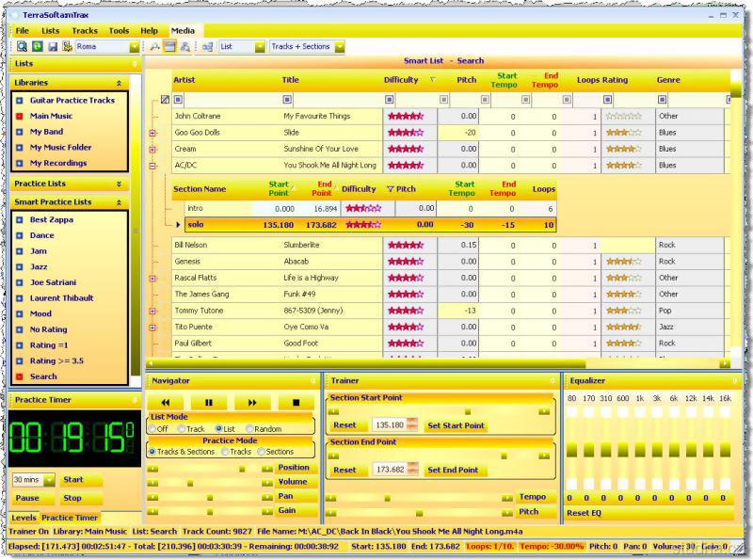Viewport: 753px width, 560px height.
Task: Open the 30 mins timer dropdown
Action: (49, 480)
